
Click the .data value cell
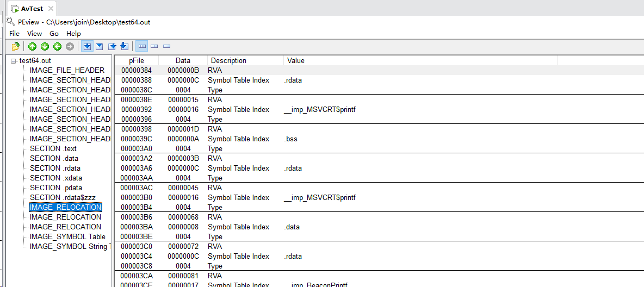[292, 227]
